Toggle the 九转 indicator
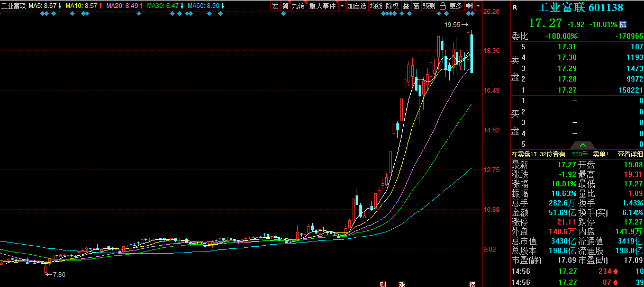 click(x=299, y=6)
